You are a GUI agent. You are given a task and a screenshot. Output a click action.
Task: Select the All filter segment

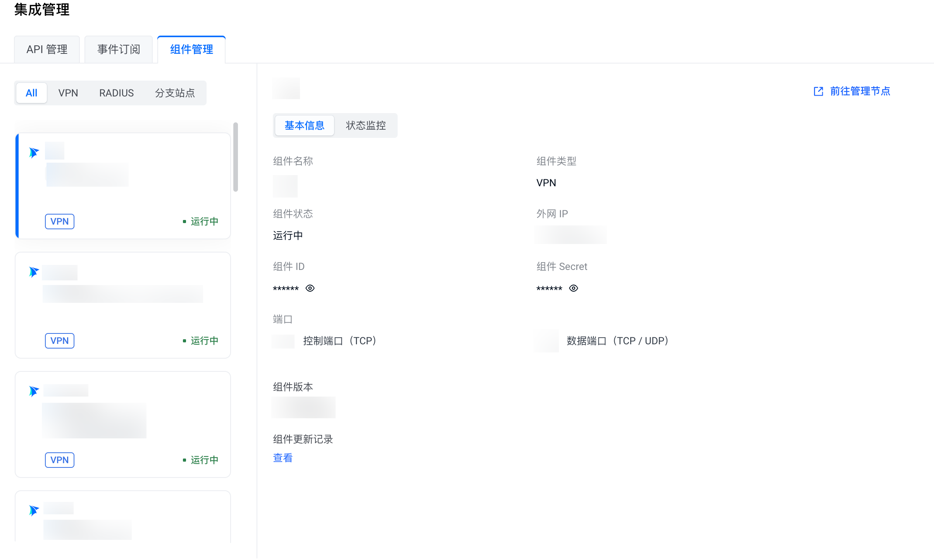tap(31, 93)
